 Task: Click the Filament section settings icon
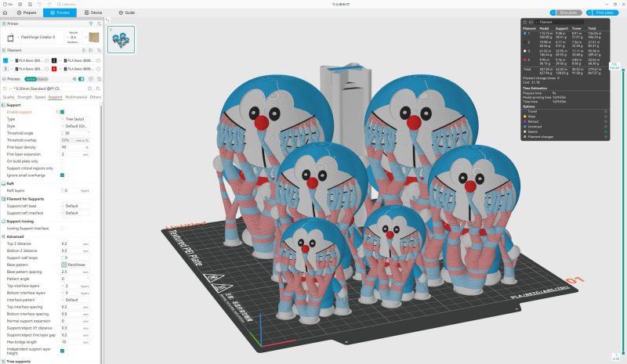pos(99,50)
